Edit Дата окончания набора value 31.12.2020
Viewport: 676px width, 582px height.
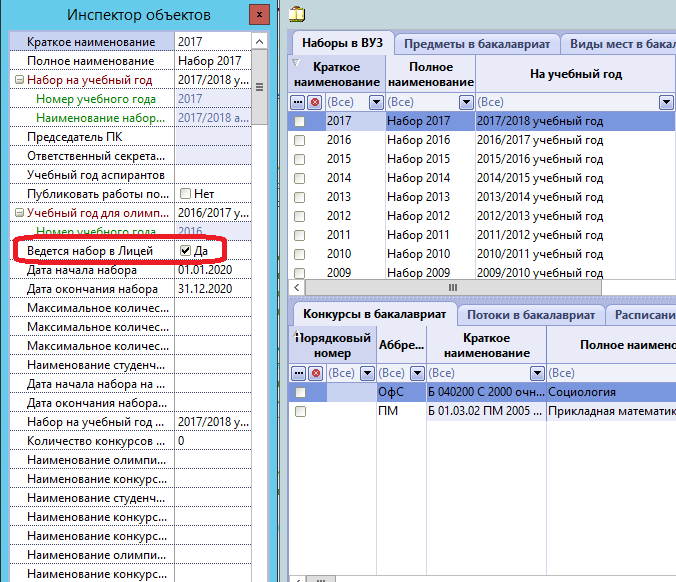(213, 289)
